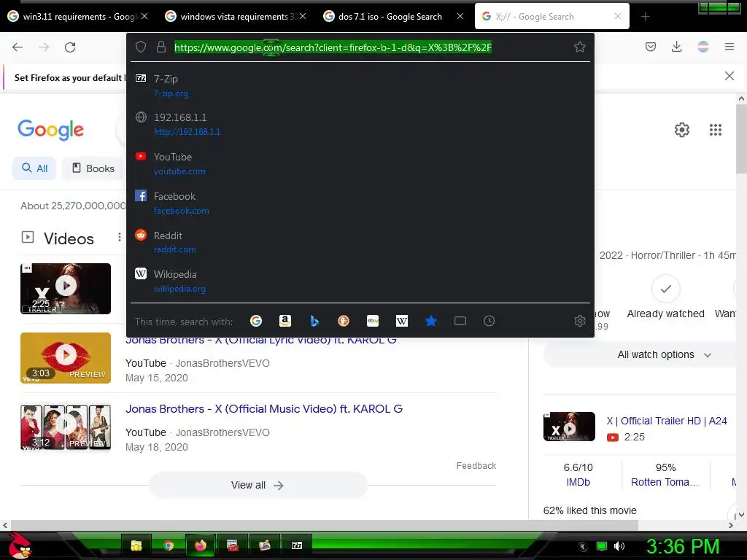Select the 192.168.1.1 suggestion
747x560 pixels.
[x=360, y=124]
